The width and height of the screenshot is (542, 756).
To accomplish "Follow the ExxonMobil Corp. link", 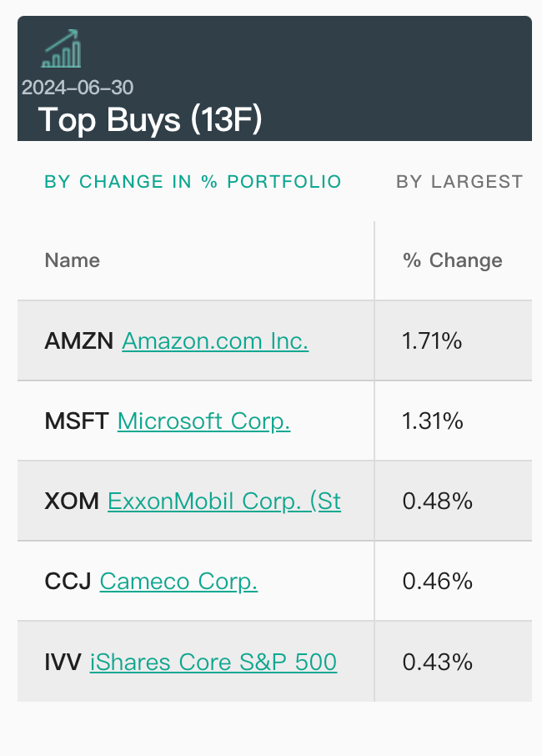I will (224, 501).
